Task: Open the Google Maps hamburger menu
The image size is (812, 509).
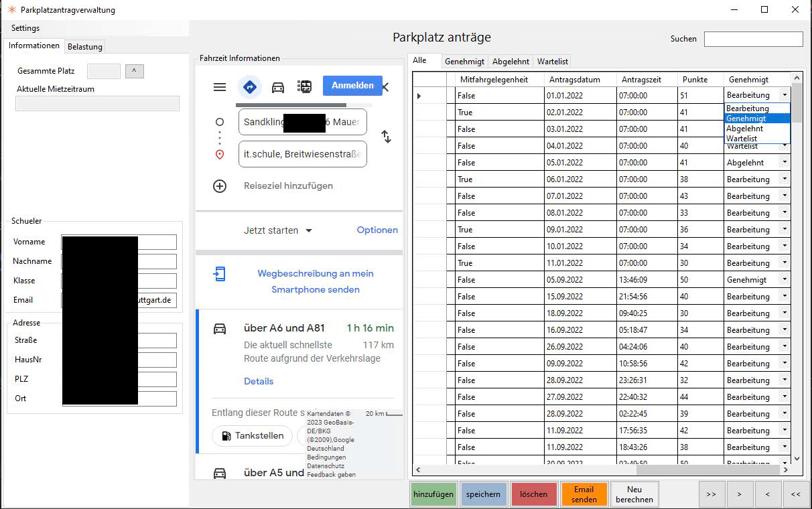Action: pyautogui.click(x=220, y=86)
